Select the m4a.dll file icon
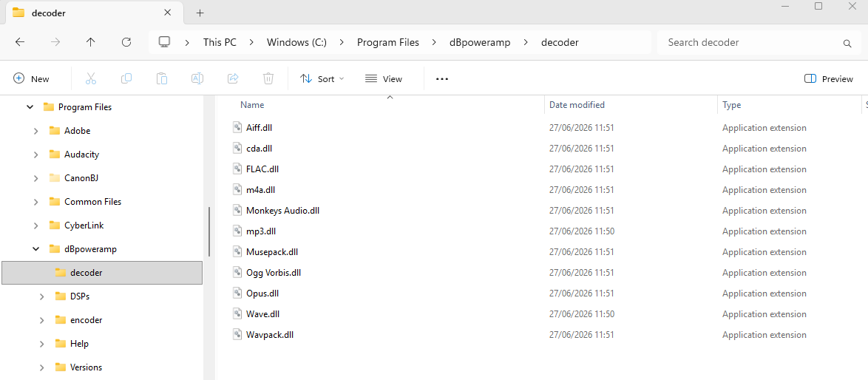 click(x=237, y=190)
